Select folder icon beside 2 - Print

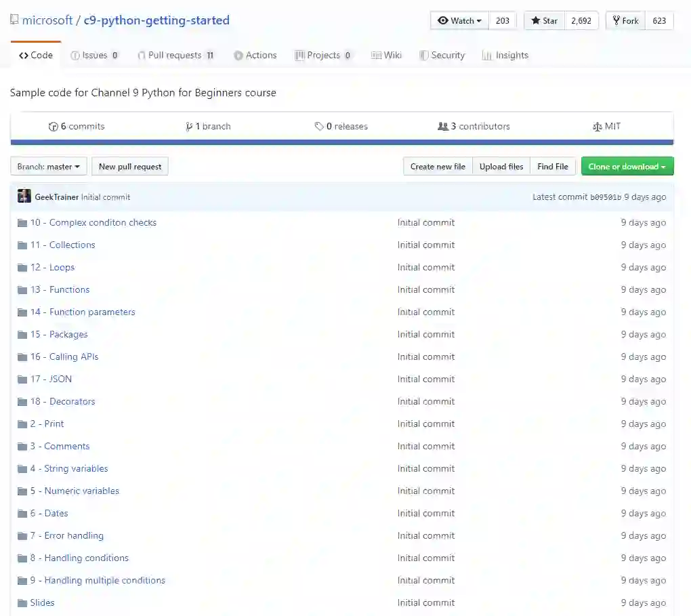[22, 424]
